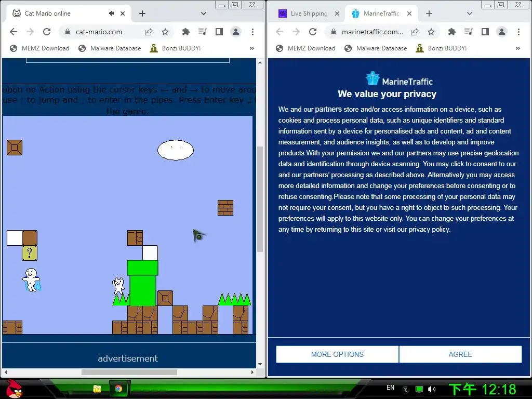Go back in the Cat Mario window
Image resolution: width=532 pixels, height=399 pixels.
[14, 32]
